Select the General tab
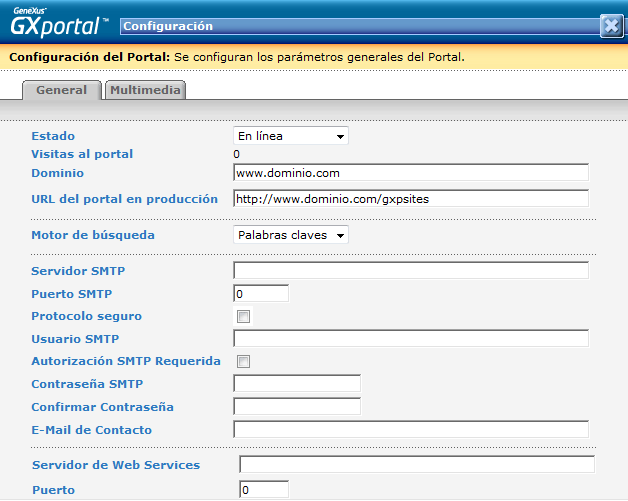This screenshot has height=501, width=628. [x=61, y=90]
